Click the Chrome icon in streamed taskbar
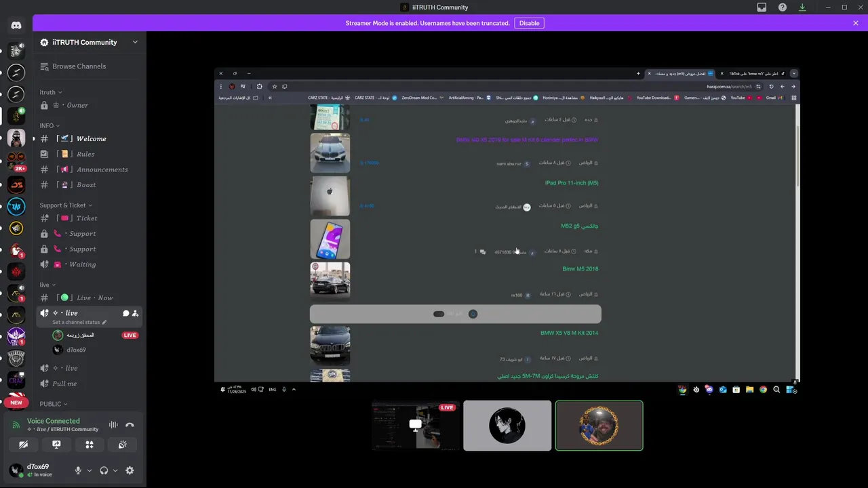The image size is (868, 488). [x=763, y=390]
